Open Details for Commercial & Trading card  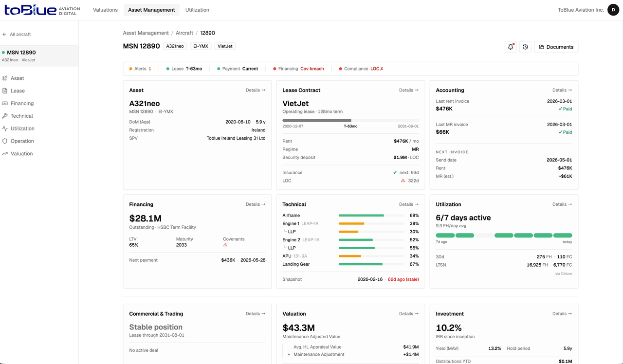pos(256,314)
